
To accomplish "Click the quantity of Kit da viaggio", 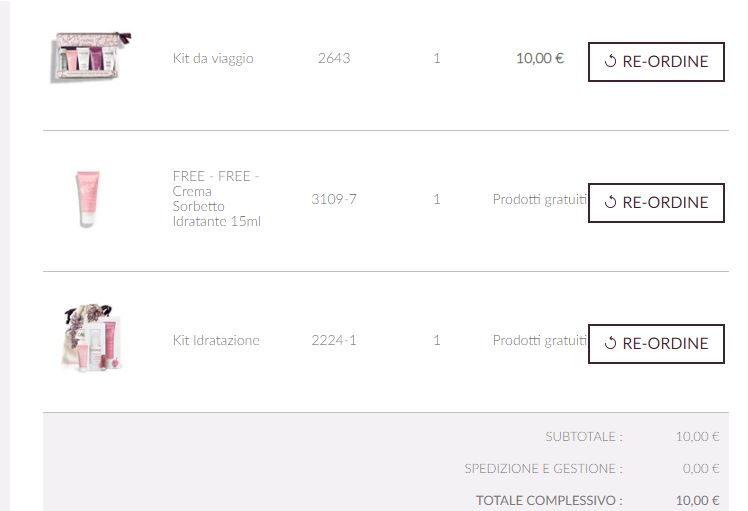I will pos(437,58).
